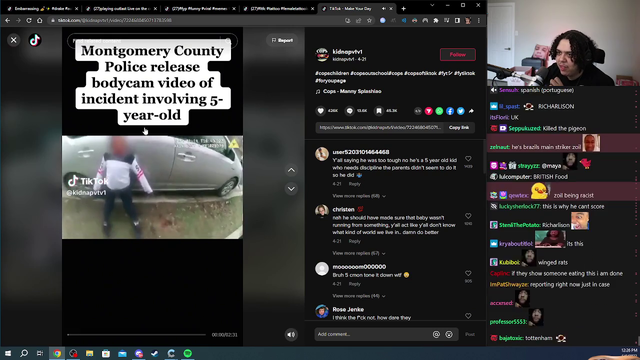Switch to the second browser tab
Viewport: 640px width, 360px height.
121,9
